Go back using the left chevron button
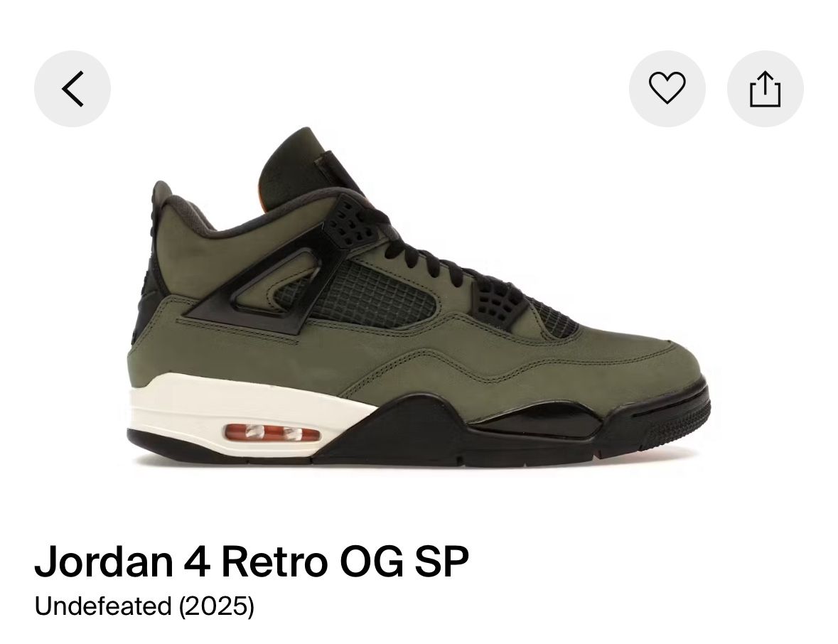 pyautogui.click(x=72, y=89)
